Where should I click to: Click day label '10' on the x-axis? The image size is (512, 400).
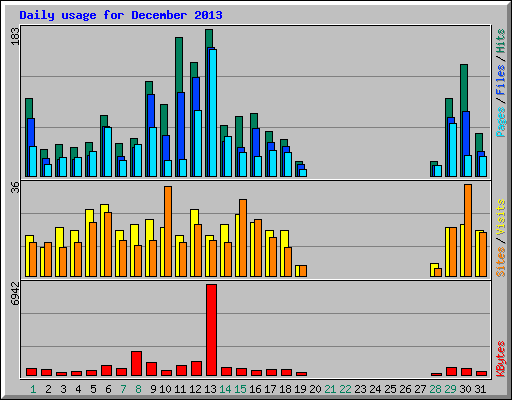point(165,389)
